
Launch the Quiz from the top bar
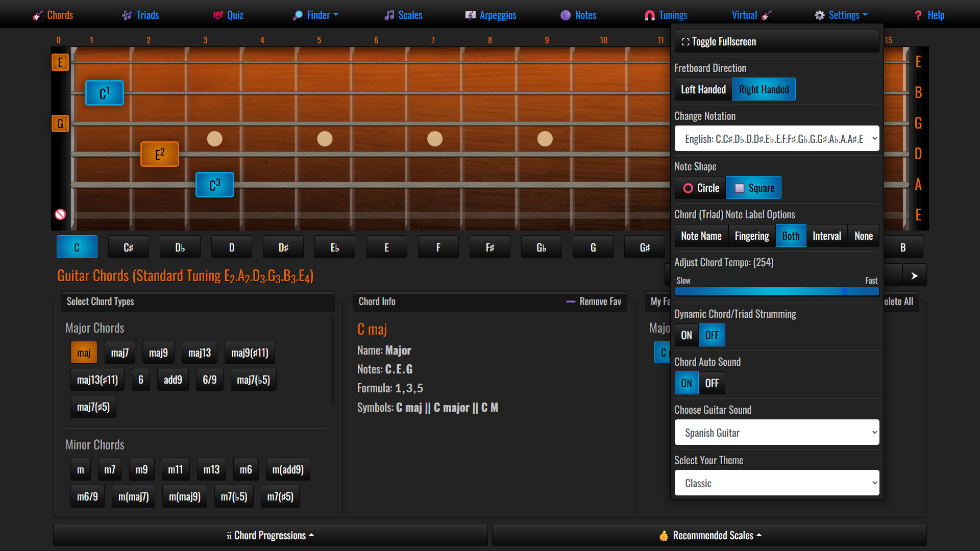click(216, 15)
